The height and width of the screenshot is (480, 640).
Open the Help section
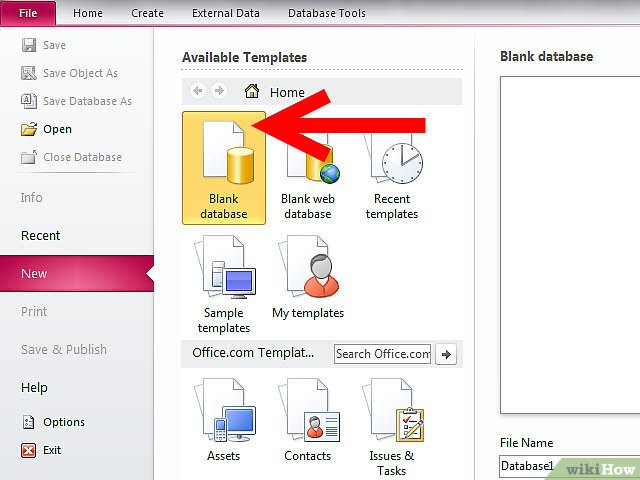tap(34, 388)
